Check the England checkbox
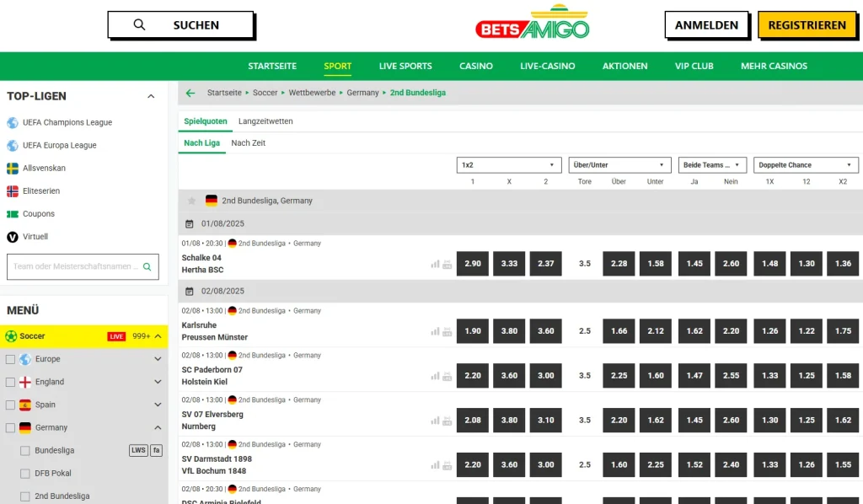Screen dimensions: 863x504 [x=10, y=382]
